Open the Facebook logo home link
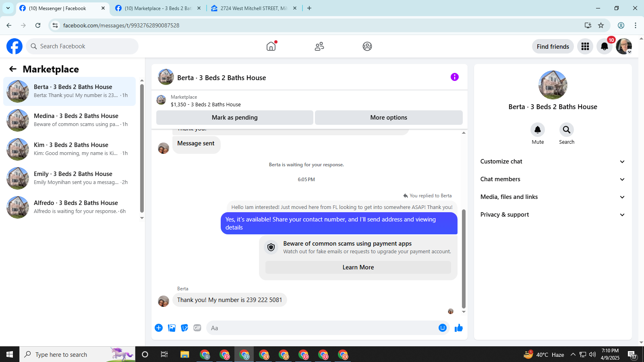The width and height of the screenshot is (644, 362). click(x=14, y=46)
